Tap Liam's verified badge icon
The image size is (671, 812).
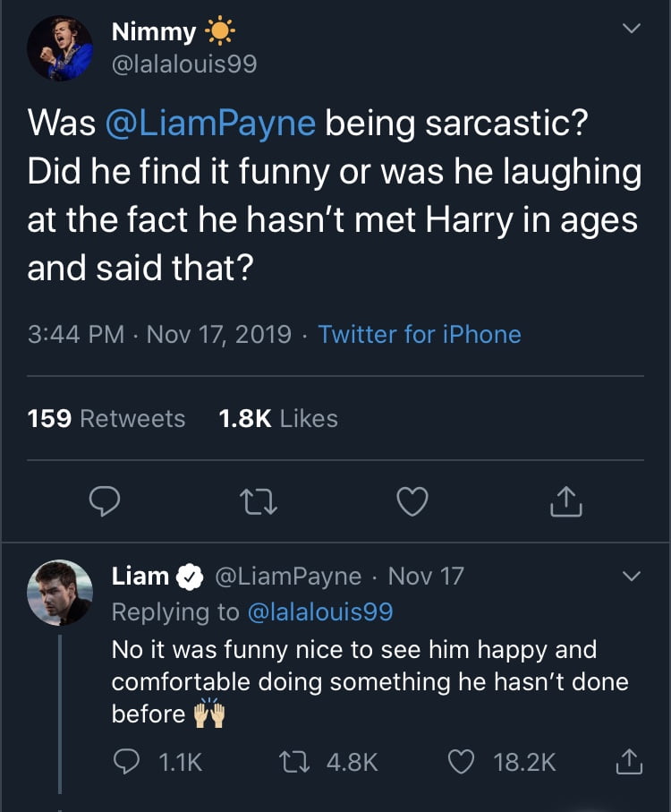189,577
